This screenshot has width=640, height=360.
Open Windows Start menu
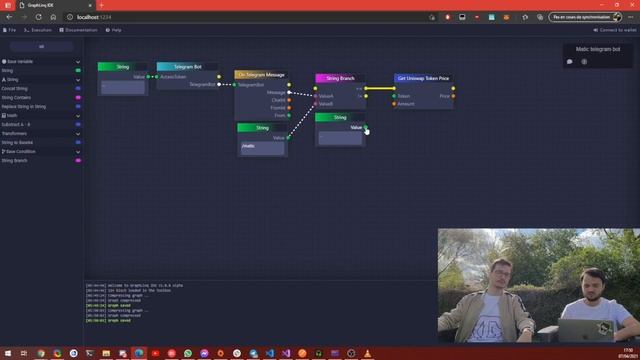coord(8,353)
